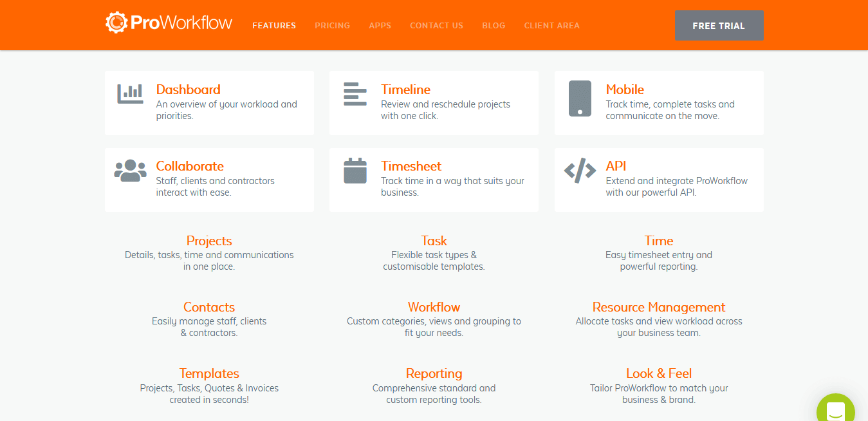Open the Timesheet feature heading
This screenshot has height=421, width=868.
point(411,166)
